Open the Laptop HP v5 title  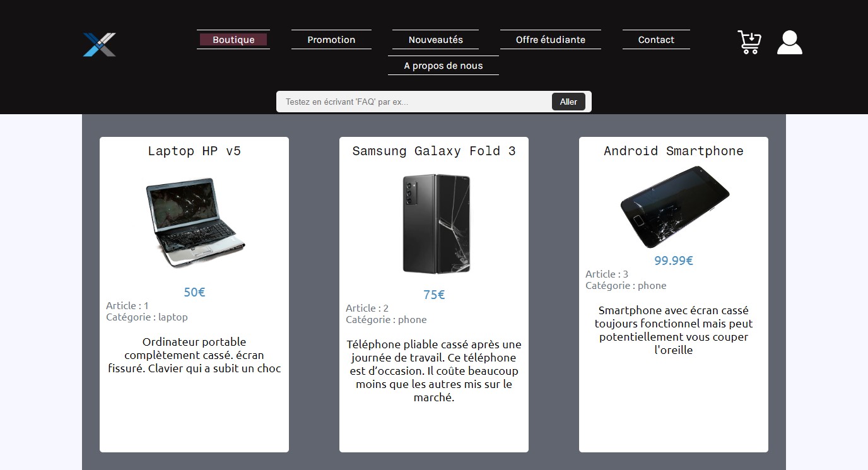click(x=194, y=151)
